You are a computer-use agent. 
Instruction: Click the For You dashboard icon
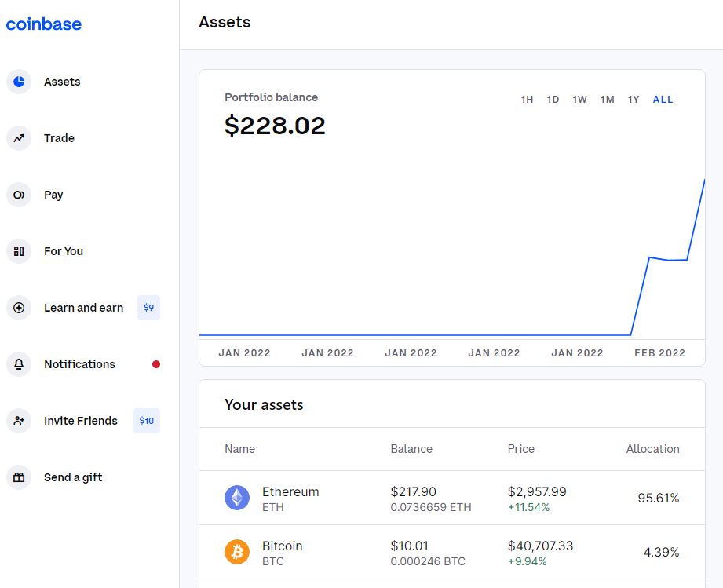click(x=19, y=251)
